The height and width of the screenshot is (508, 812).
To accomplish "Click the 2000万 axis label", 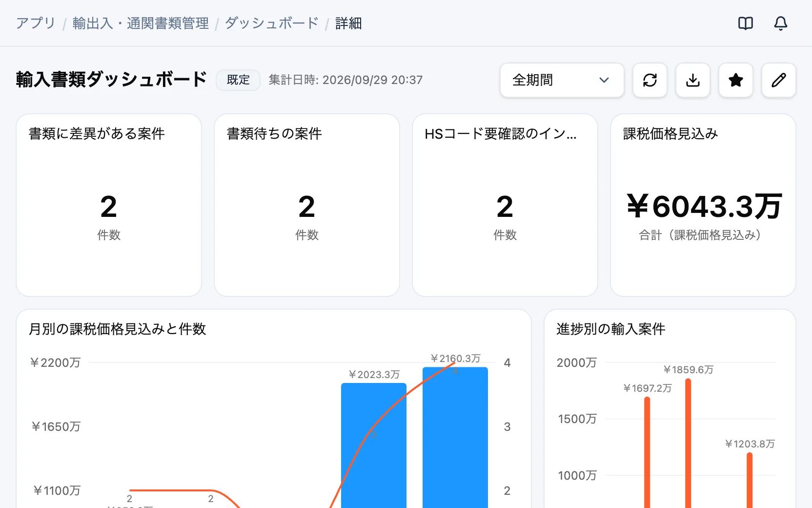I will (577, 362).
